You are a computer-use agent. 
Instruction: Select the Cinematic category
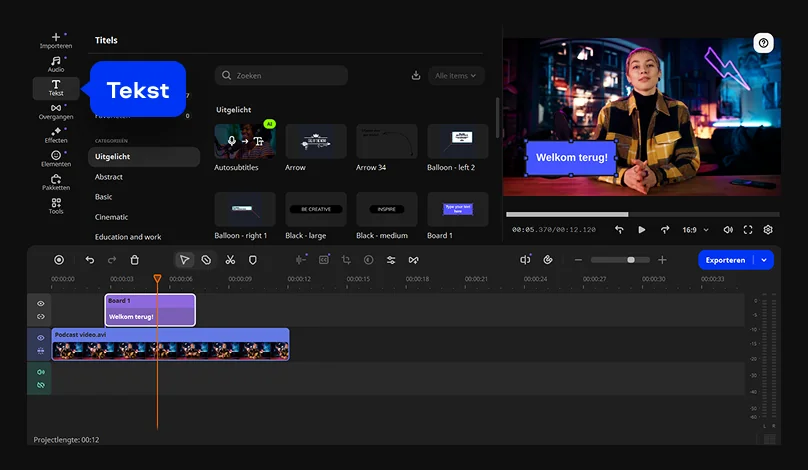(111, 217)
